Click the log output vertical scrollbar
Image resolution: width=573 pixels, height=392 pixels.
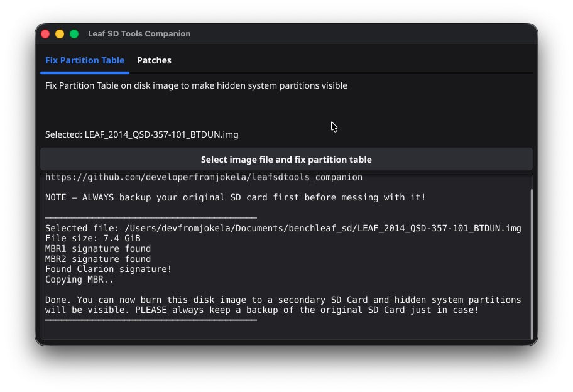(x=532, y=264)
